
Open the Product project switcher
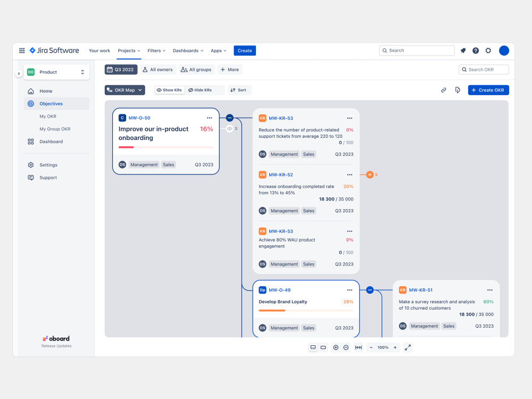point(57,72)
